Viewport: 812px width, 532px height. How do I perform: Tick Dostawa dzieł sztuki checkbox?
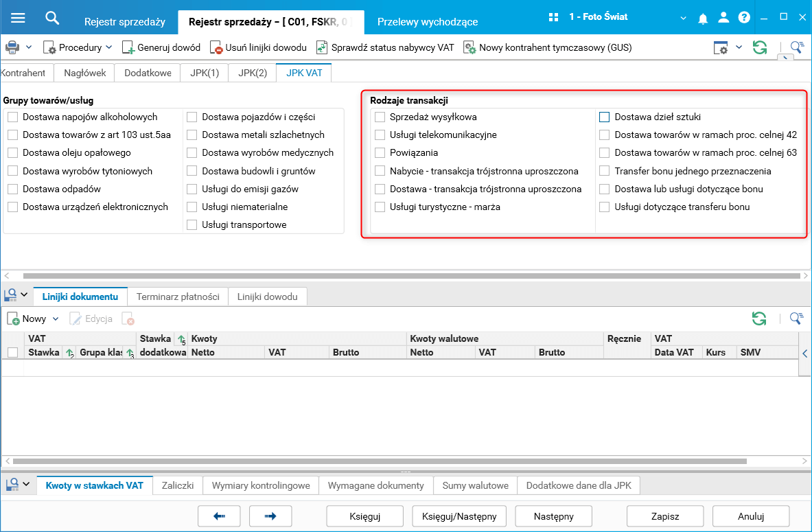click(604, 117)
